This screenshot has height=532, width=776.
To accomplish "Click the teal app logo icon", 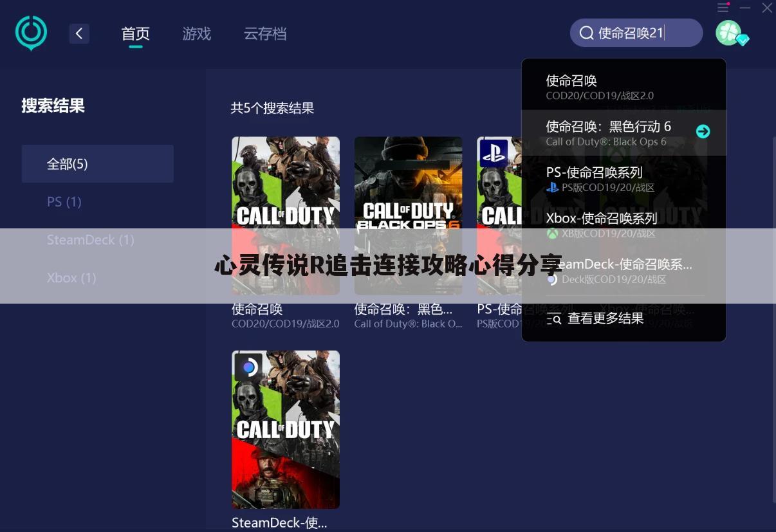I will tap(31, 33).
